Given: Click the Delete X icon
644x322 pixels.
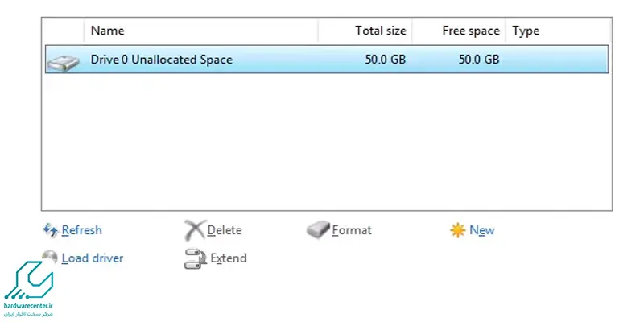Looking at the screenshot, I should click(194, 230).
